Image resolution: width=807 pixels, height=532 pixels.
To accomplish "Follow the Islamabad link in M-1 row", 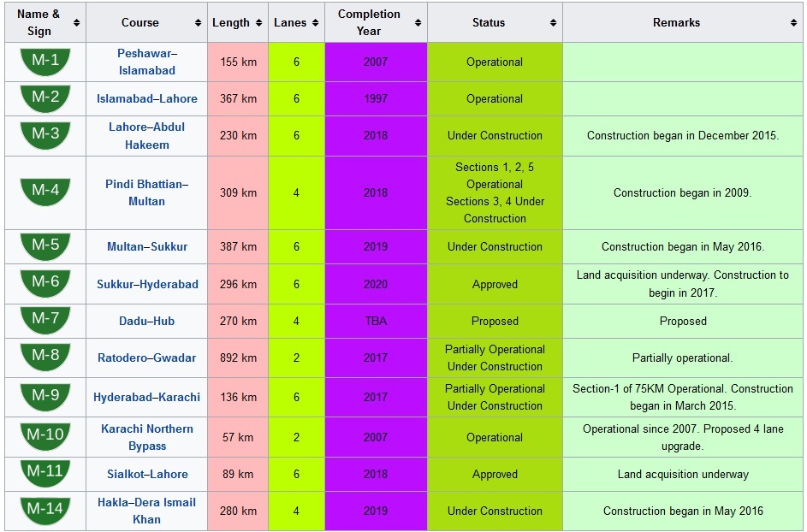I will [x=147, y=70].
